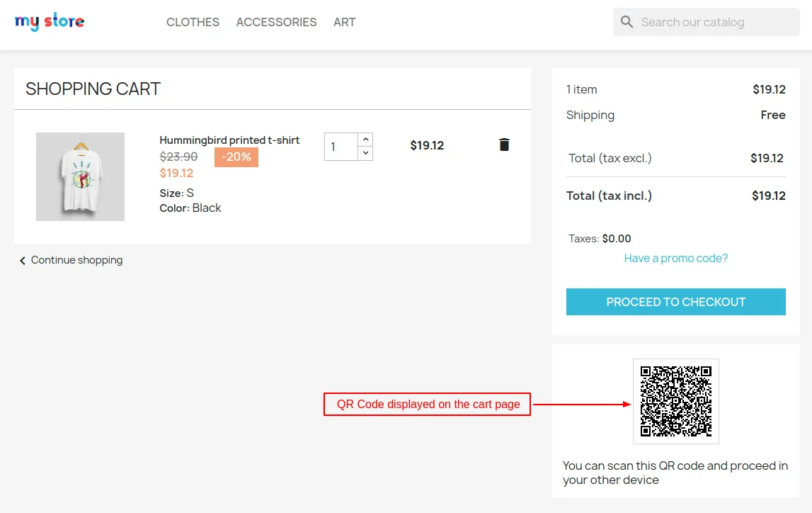Click PROCEED TO CHECKOUT
This screenshot has height=513, width=812.
pos(675,301)
